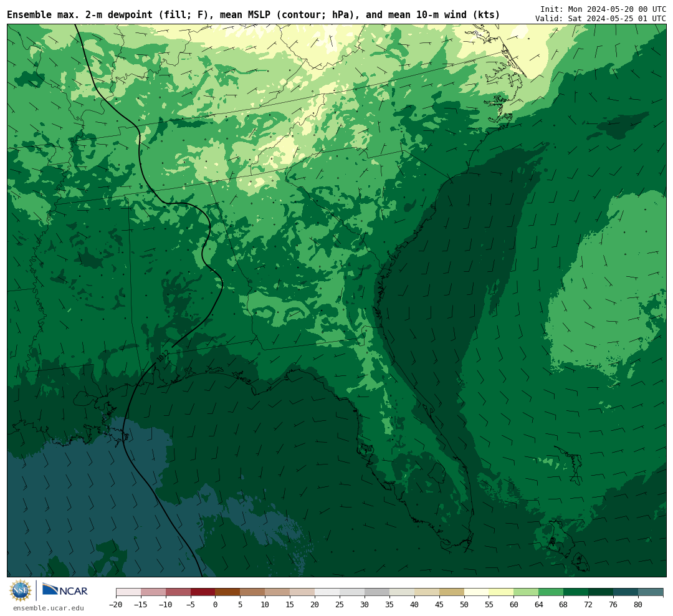This screenshot has width=673, height=616.
Task: Click the '55' colorbar tick label
Action: pos(489,605)
